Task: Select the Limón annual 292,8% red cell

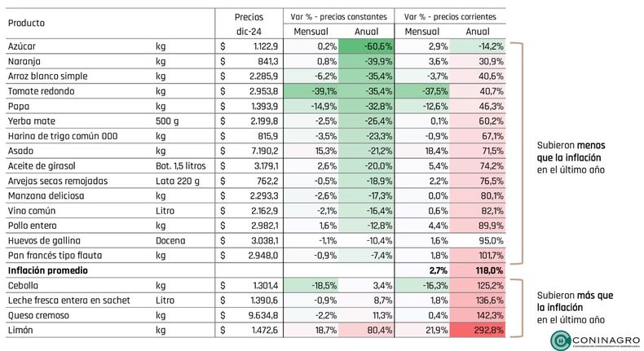Action: [478, 330]
